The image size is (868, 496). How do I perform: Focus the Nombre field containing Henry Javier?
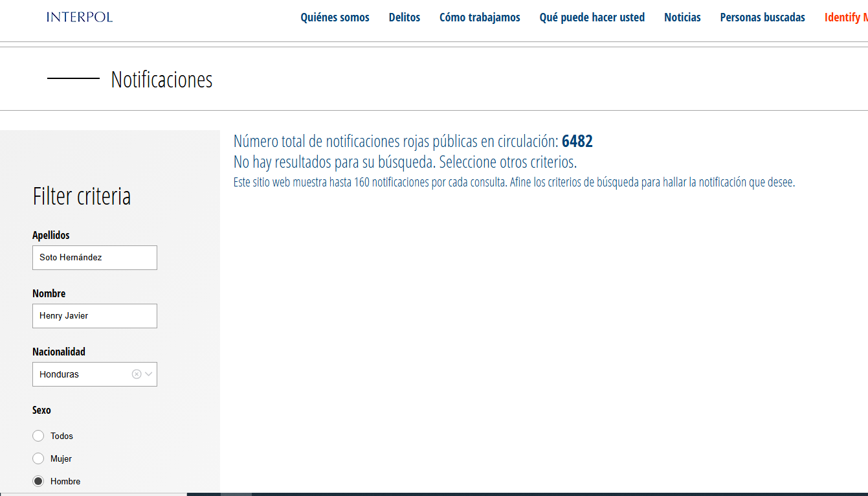point(95,316)
